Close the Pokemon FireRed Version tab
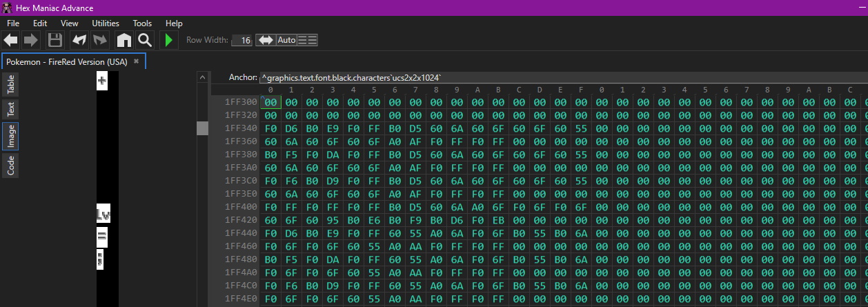Image resolution: width=868 pixels, height=307 pixels. coord(137,61)
